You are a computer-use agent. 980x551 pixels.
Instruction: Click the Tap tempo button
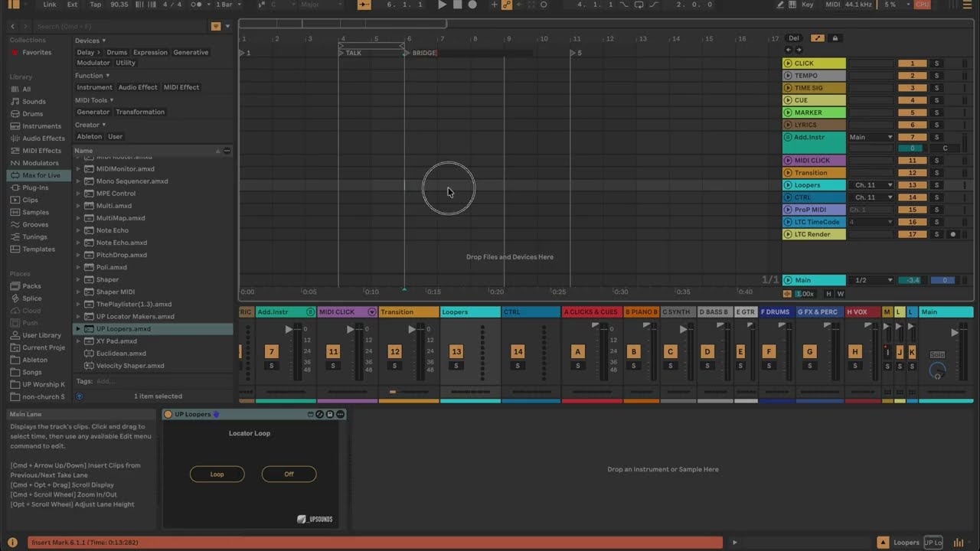click(96, 5)
